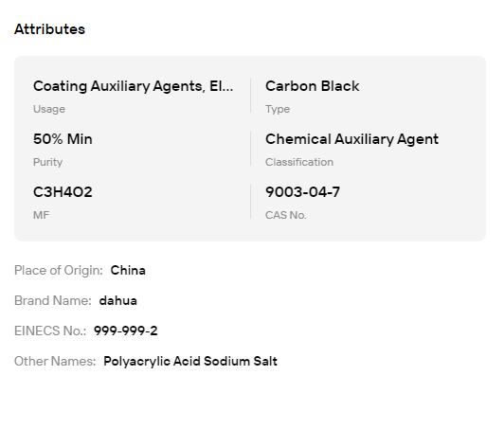Click the Attributes section heading
Screen dimensions: 504x447
(x=49, y=29)
